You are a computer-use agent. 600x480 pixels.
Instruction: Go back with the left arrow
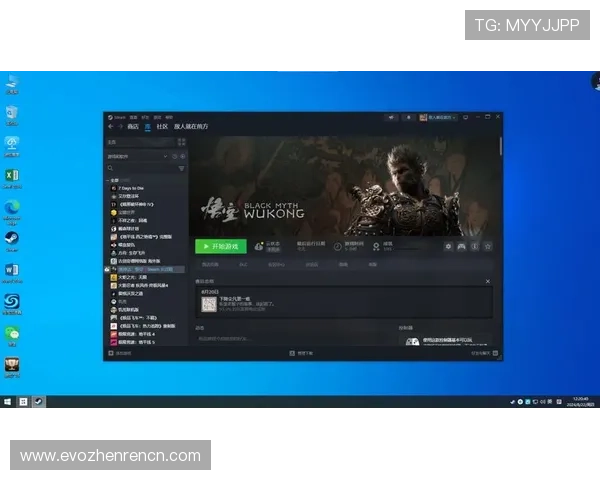click(x=111, y=127)
